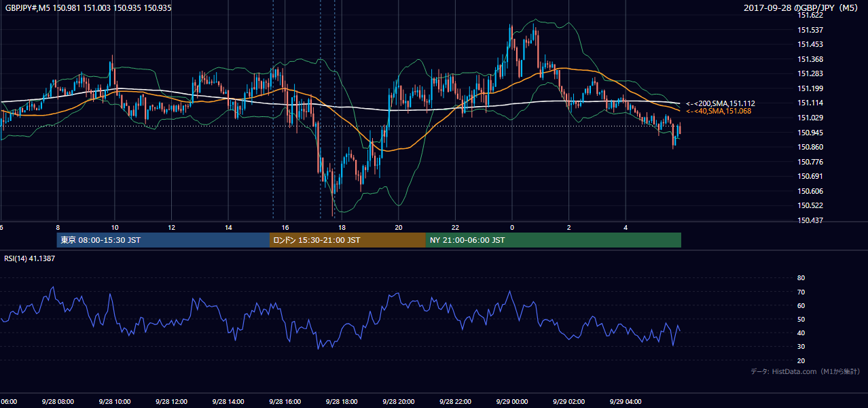Click the bottom time label 9/28 18:00
Viewport: 868px width, 408px height.
pyautogui.click(x=342, y=402)
